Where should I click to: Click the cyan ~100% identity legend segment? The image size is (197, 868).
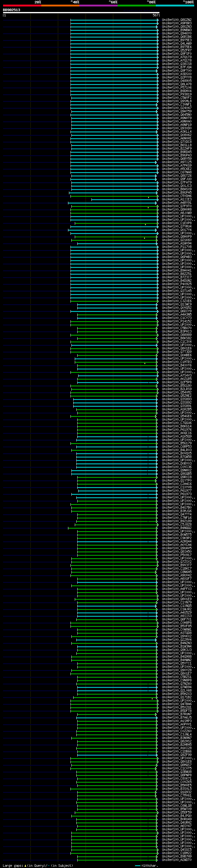click(x=175, y=6)
